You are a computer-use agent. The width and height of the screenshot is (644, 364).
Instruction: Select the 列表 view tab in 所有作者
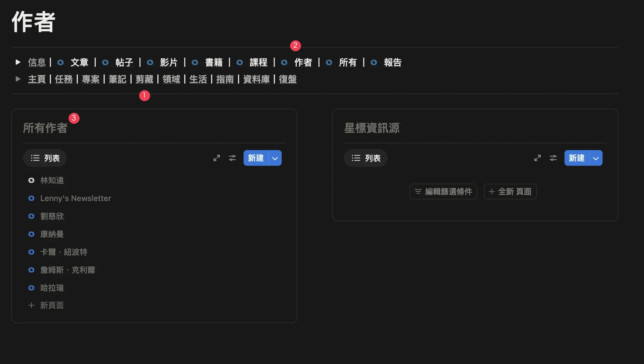point(45,158)
